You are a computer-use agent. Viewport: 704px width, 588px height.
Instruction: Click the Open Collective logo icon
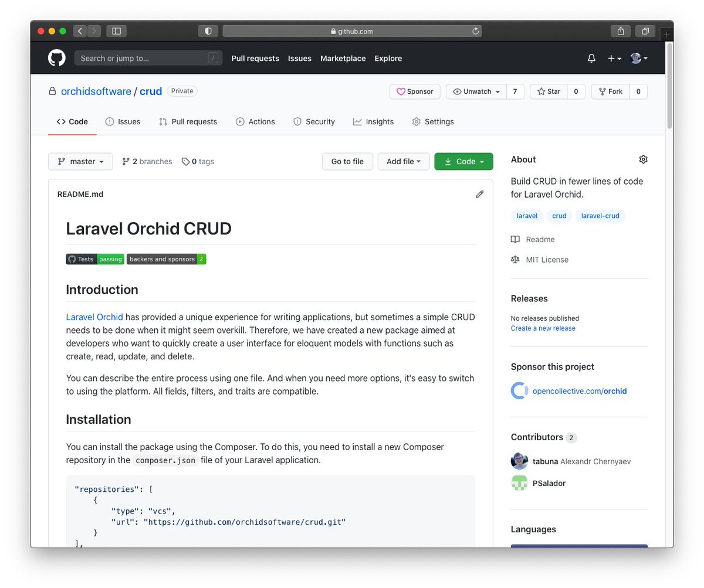520,391
